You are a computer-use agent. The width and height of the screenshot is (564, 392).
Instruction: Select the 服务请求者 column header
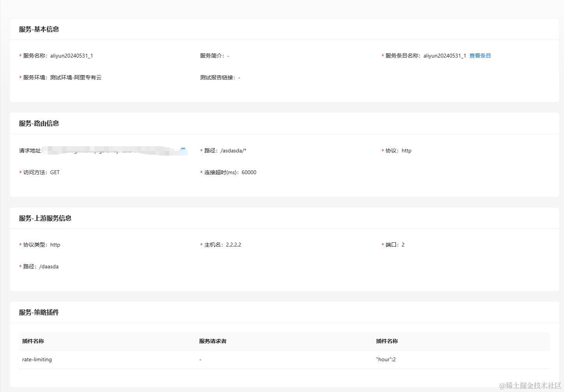[212, 341]
